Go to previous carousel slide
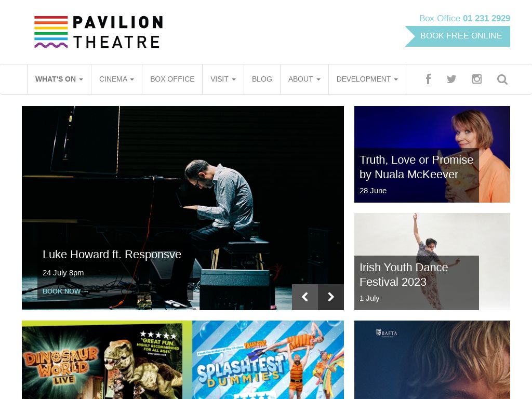The height and width of the screenshot is (399, 532). [x=304, y=297]
